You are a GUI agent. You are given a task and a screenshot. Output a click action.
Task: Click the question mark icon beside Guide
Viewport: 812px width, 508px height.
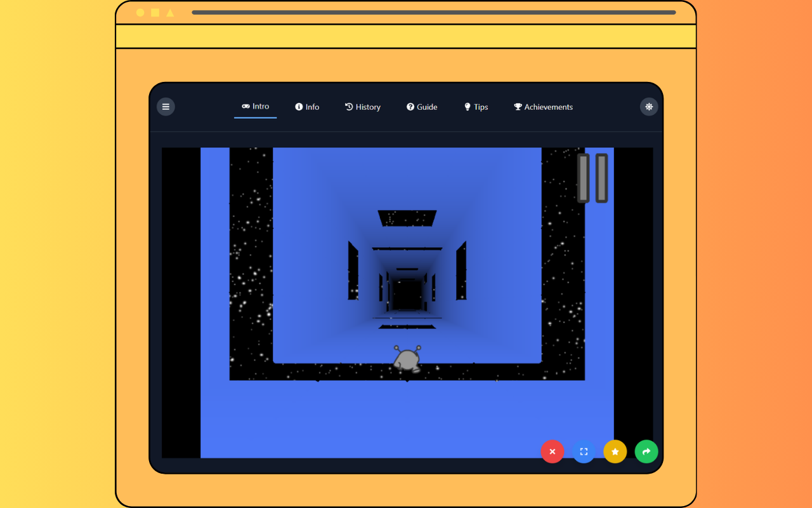(410, 107)
